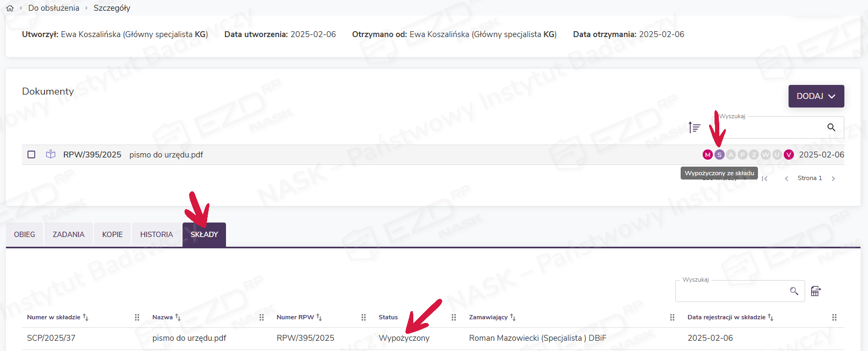Screen dimensions: 868x351
Task: Click the home icon in breadcrumb
Action: (10, 8)
